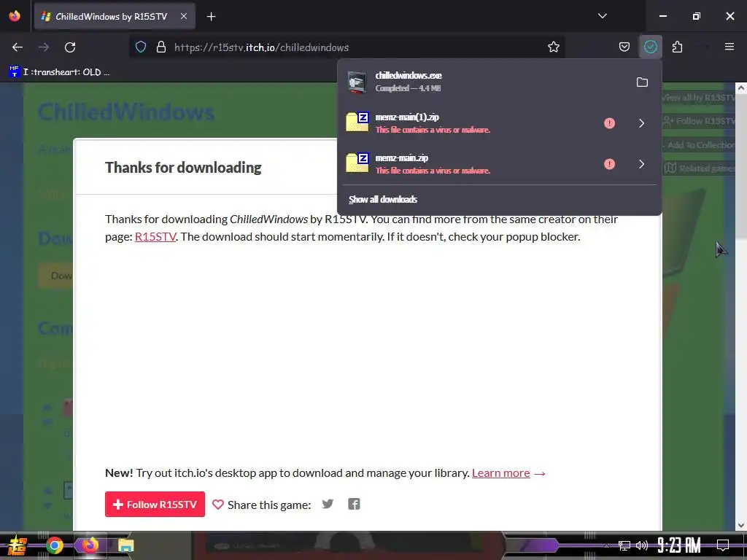Open the Firefox hamburger menu
Viewport: 747px width, 560px height.
(x=729, y=47)
